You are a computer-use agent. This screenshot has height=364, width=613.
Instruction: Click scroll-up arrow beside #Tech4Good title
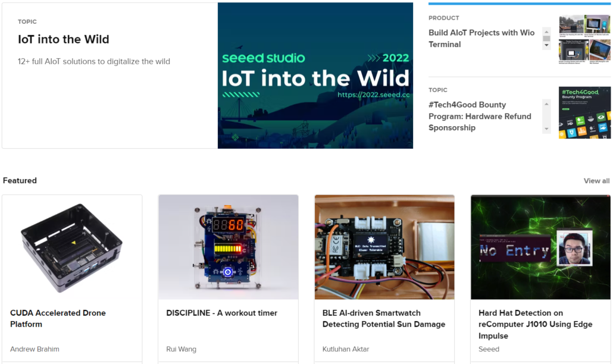[546, 103]
